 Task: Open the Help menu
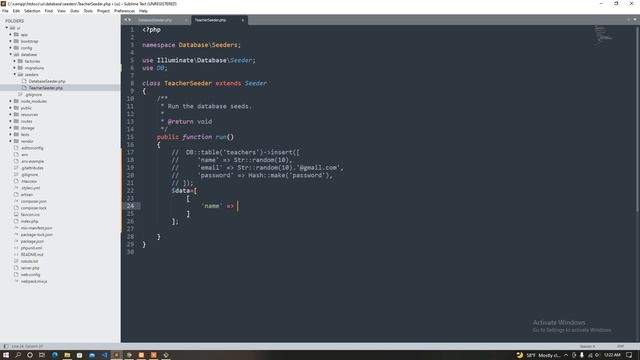(143, 11)
